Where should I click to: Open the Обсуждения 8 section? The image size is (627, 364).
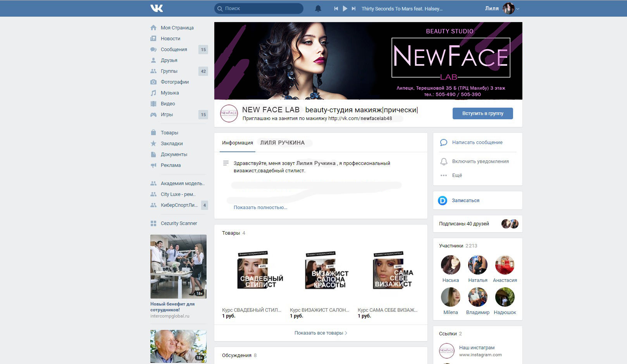(x=239, y=355)
